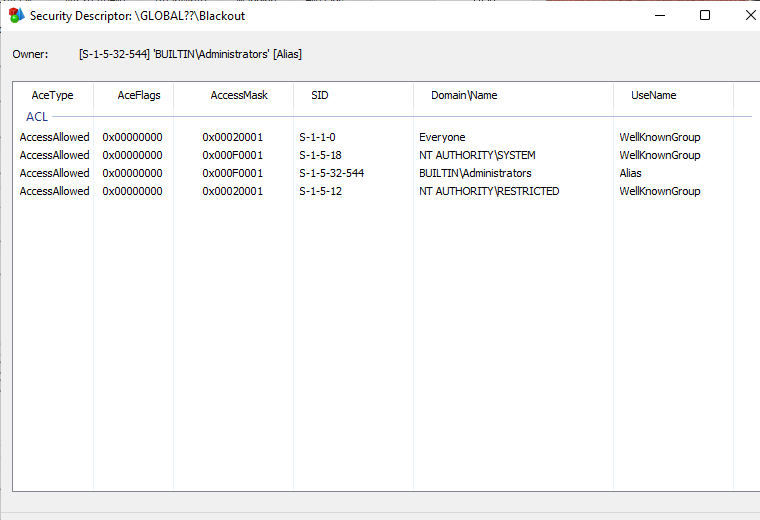Click the UseName column header
The height and width of the screenshot is (520, 760).
(653, 95)
